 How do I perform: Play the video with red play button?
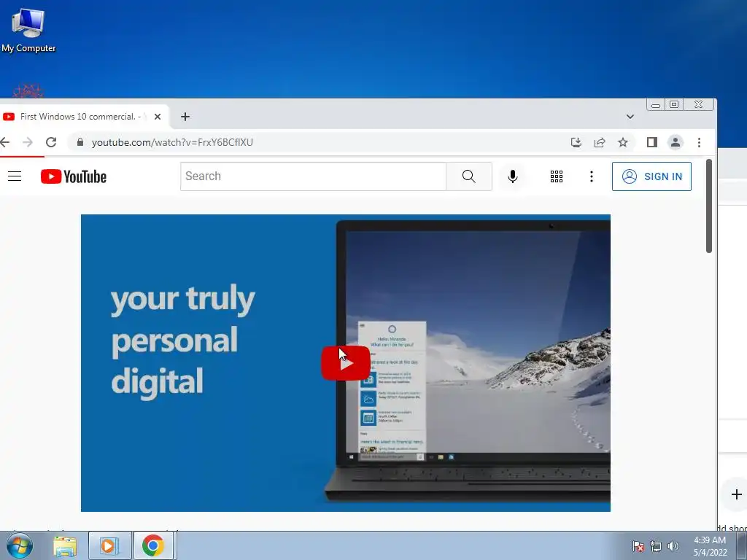point(345,363)
